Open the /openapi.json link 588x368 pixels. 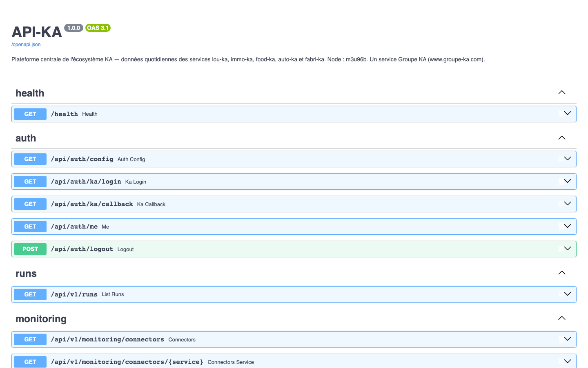pyautogui.click(x=26, y=45)
